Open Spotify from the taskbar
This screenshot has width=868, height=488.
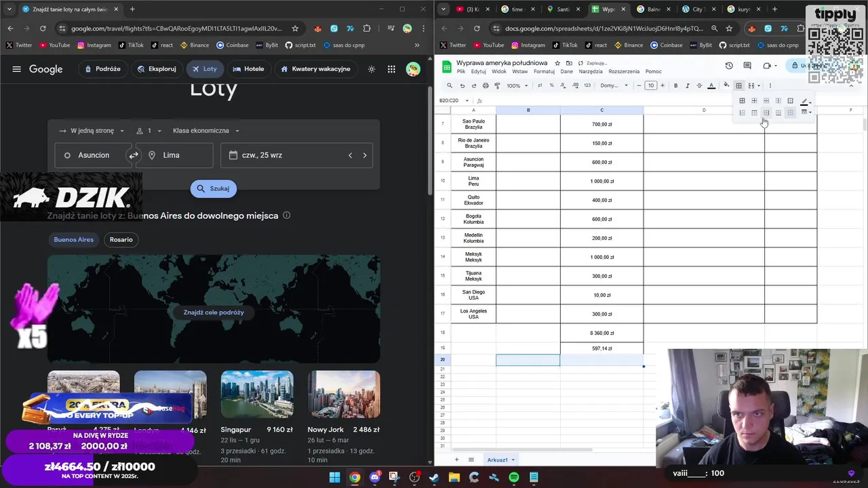[514, 477]
